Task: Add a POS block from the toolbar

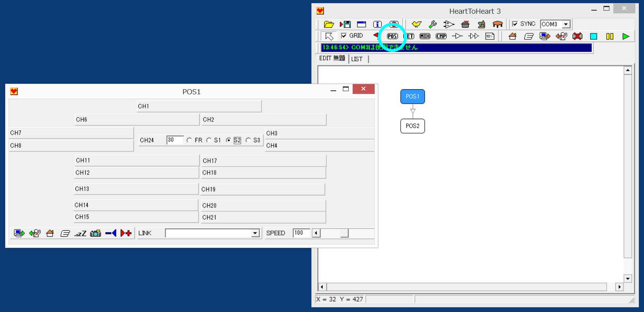Action: 392,36
